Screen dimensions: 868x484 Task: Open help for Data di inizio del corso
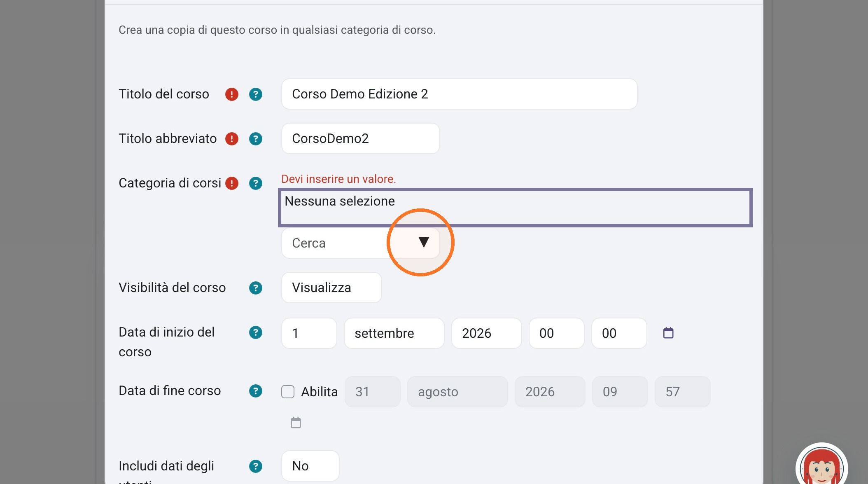[x=256, y=332]
